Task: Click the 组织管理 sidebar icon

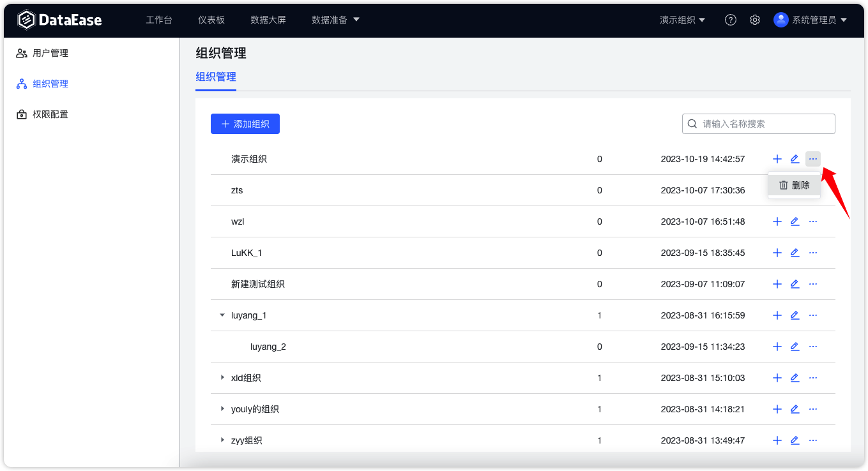Action: pyautogui.click(x=22, y=84)
